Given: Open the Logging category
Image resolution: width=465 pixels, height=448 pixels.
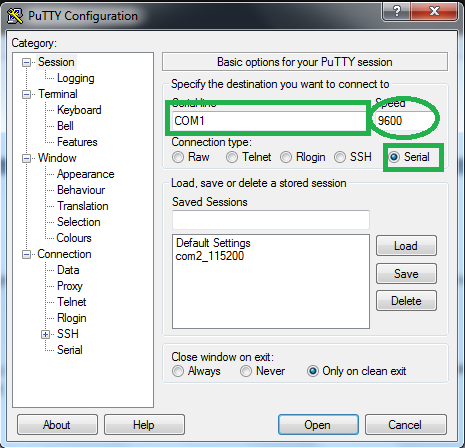Looking at the screenshot, I should (x=76, y=78).
